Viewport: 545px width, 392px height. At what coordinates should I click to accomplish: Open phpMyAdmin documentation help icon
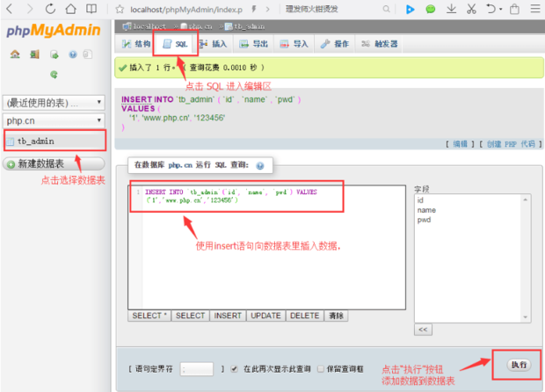pos(73,54)
